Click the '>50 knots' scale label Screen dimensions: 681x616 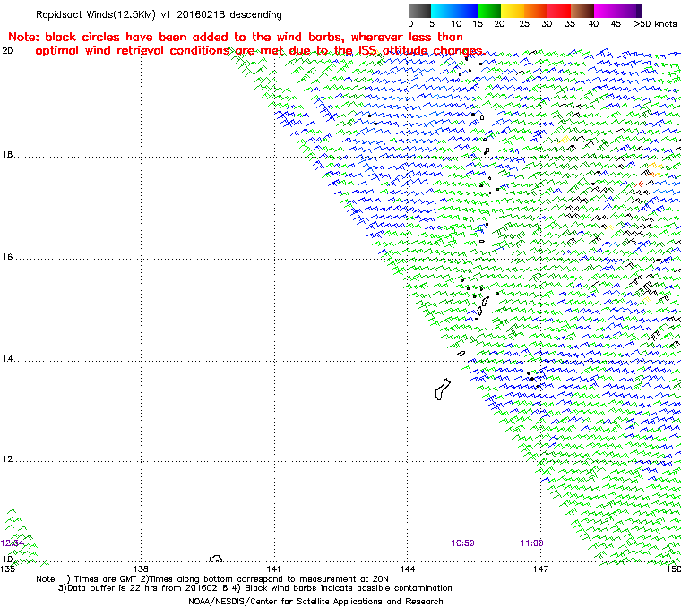(x=654, y=24)
